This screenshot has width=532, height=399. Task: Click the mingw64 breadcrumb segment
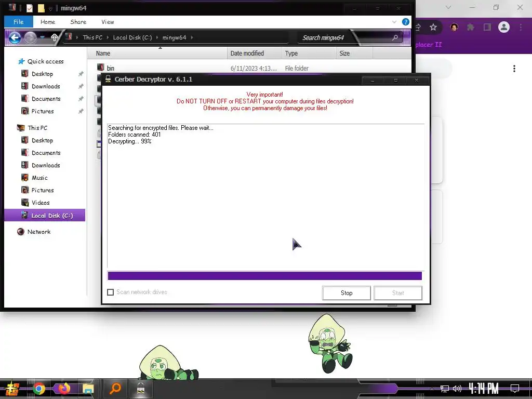click(175, 37)
